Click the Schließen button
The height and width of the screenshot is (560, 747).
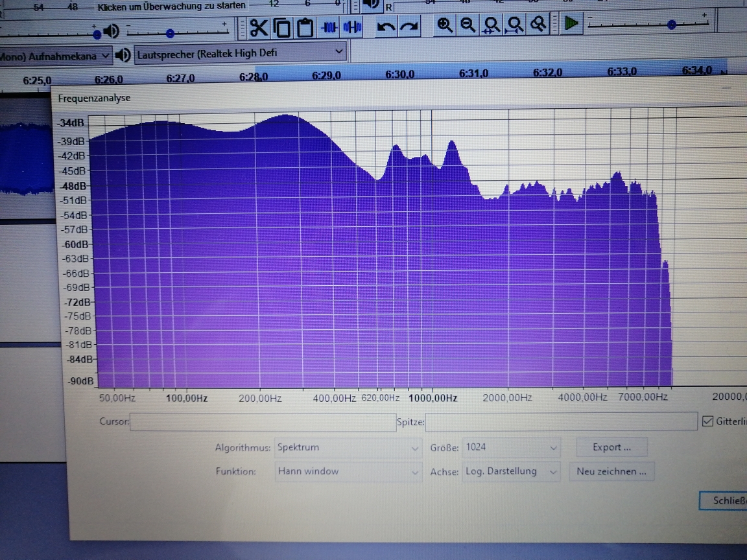coord(724,500)
